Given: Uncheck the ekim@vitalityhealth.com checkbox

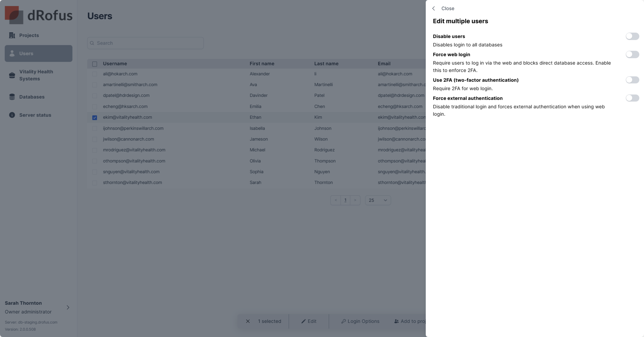Looking at the screenshot, I should point(94,118).
